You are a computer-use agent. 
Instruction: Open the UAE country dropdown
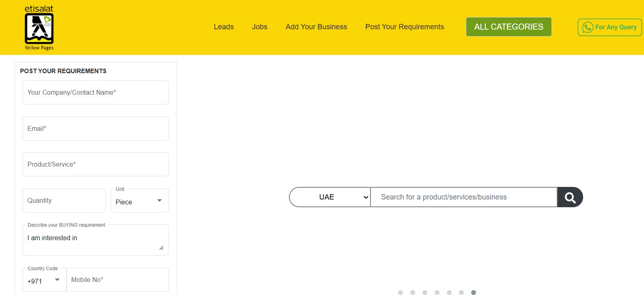(x=330, y=197)
